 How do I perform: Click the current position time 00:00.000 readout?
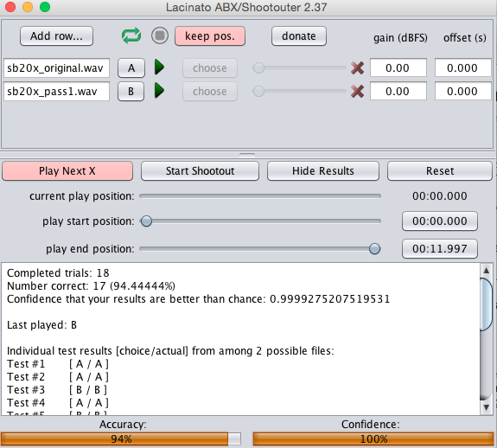[440, 196]
